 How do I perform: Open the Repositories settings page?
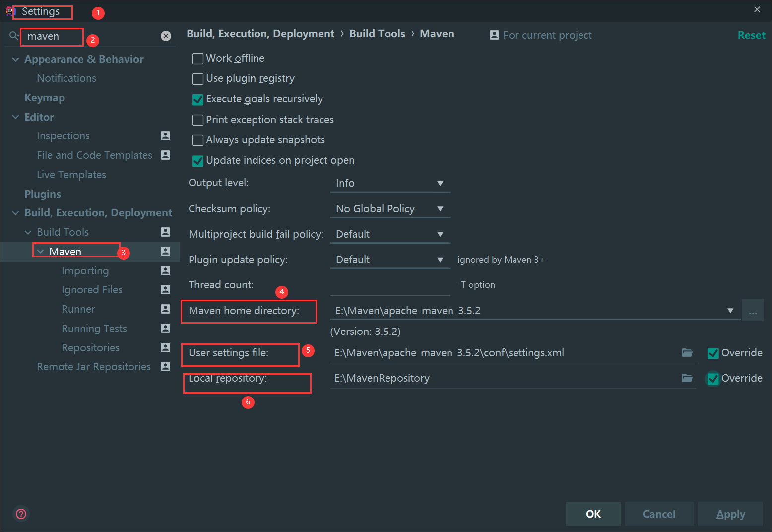tap(90, 348)
